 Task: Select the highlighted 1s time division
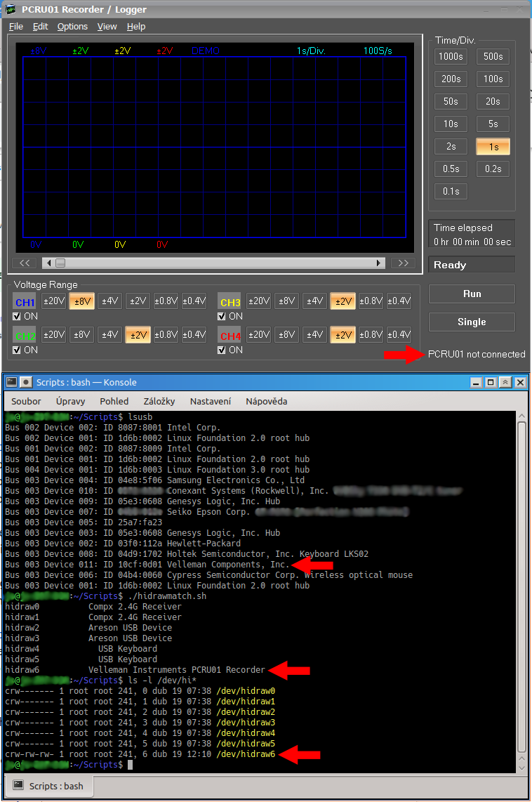point(493,147)
